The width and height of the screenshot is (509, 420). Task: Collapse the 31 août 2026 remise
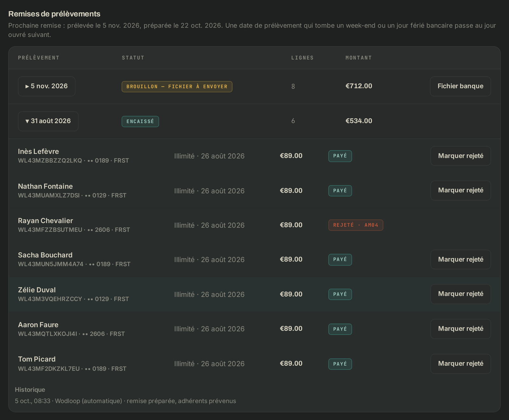48,121
